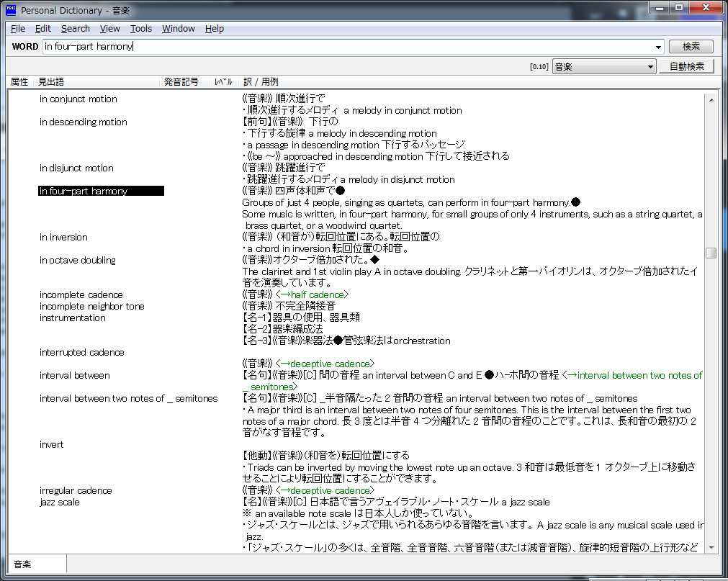Click the 訳 / 用例 column header
Screen dimensions: 728x581
[261, 82]
